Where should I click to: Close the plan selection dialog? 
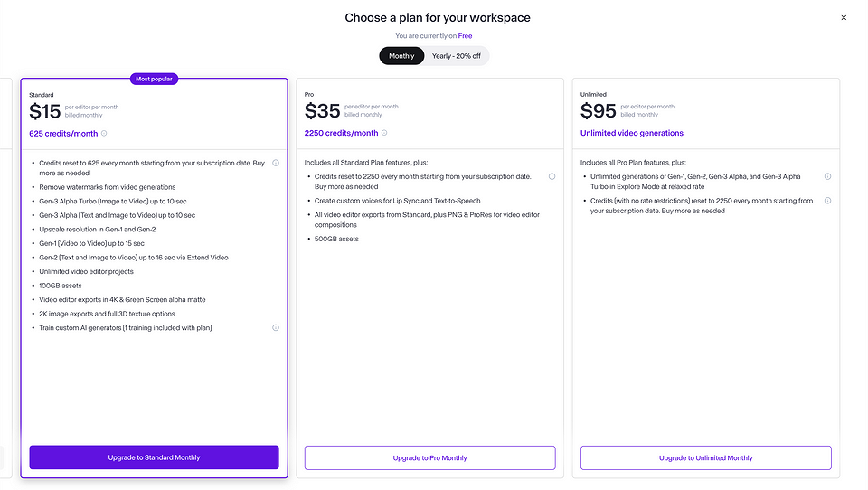tap(844, 18)
